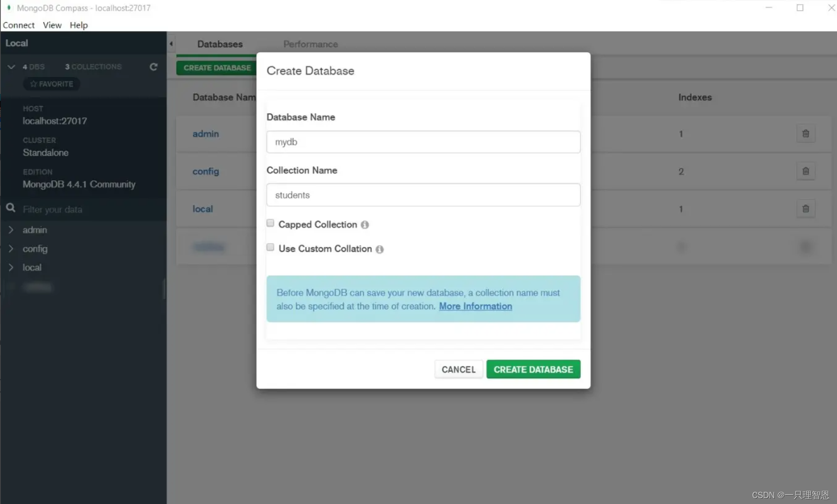This screenshot has height=504, width=837.
Task: Expand the admin database tree item
Action: coord(11,230)
